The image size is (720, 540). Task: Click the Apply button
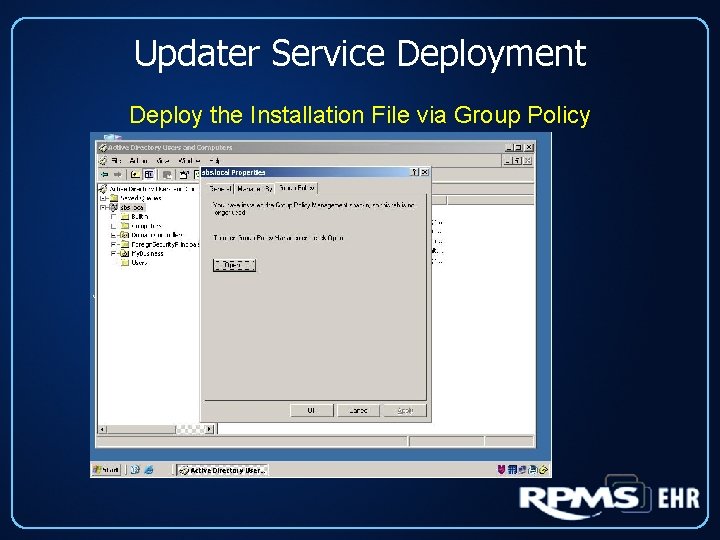pos(405,410)
